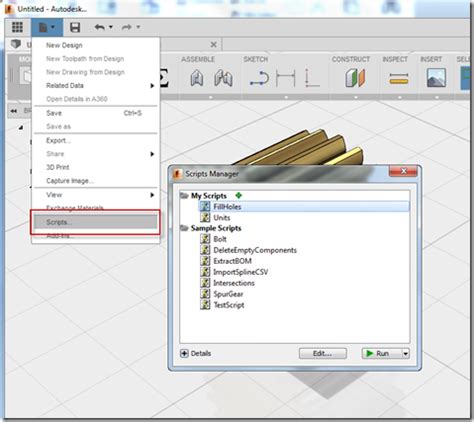
Task: Select the Sketch Dimension tool
Action: [286, 79]
